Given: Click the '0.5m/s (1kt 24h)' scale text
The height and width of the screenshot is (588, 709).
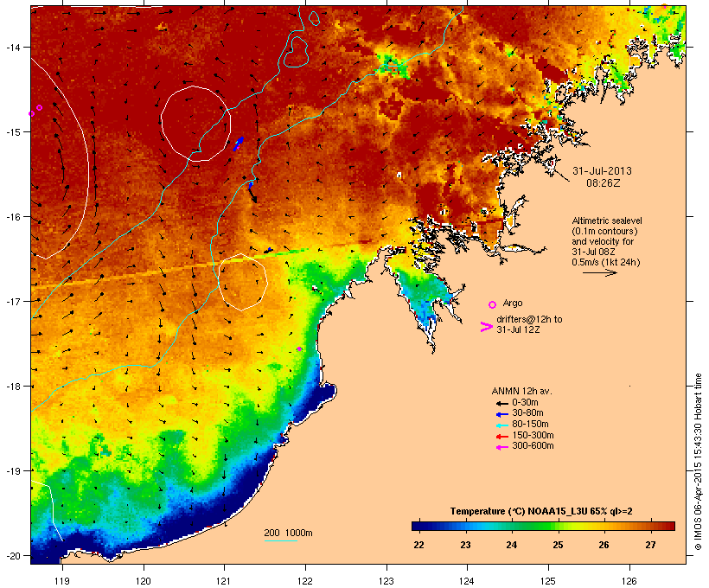Looking at the screenshot, I should click(x=606, y=262).
